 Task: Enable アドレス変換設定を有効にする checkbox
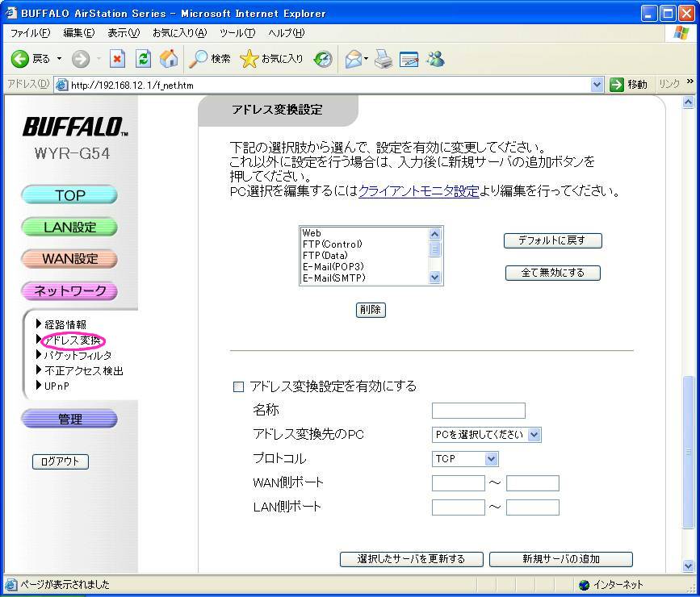pyautogui.click(x=238, y=387)
